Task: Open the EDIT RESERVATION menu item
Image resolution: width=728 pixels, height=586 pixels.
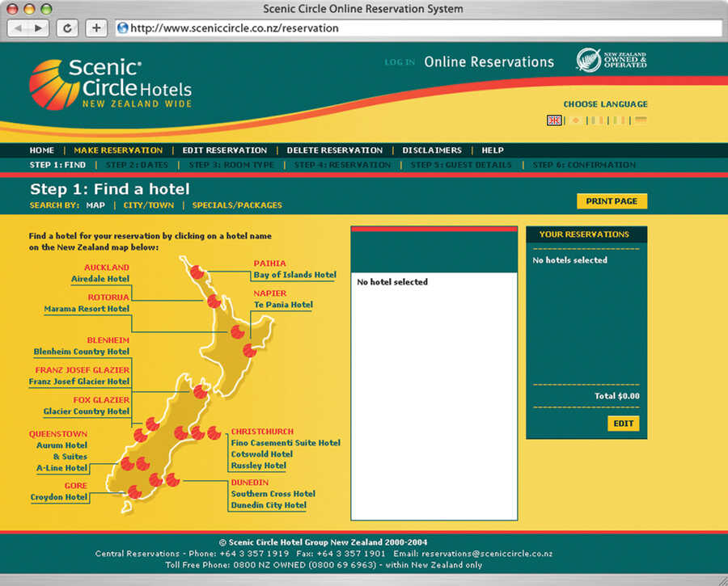Action: [x=225, y=150]
